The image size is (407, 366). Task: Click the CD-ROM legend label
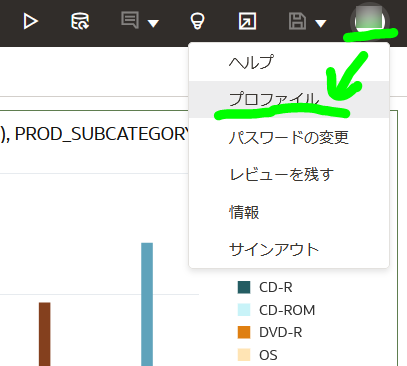pyautogui.click(x=287, y=310)
